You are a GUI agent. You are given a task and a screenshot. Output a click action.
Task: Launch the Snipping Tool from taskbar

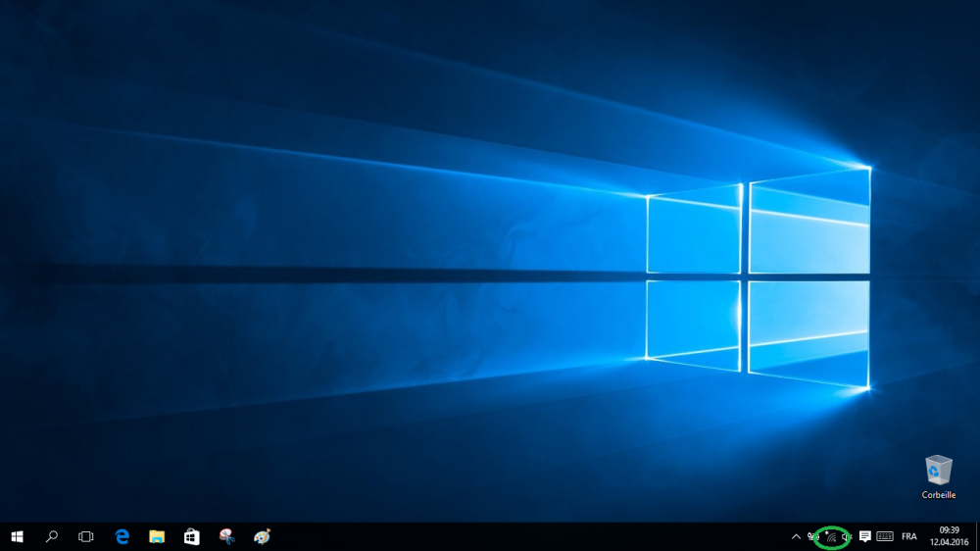(x=227, y=536)
